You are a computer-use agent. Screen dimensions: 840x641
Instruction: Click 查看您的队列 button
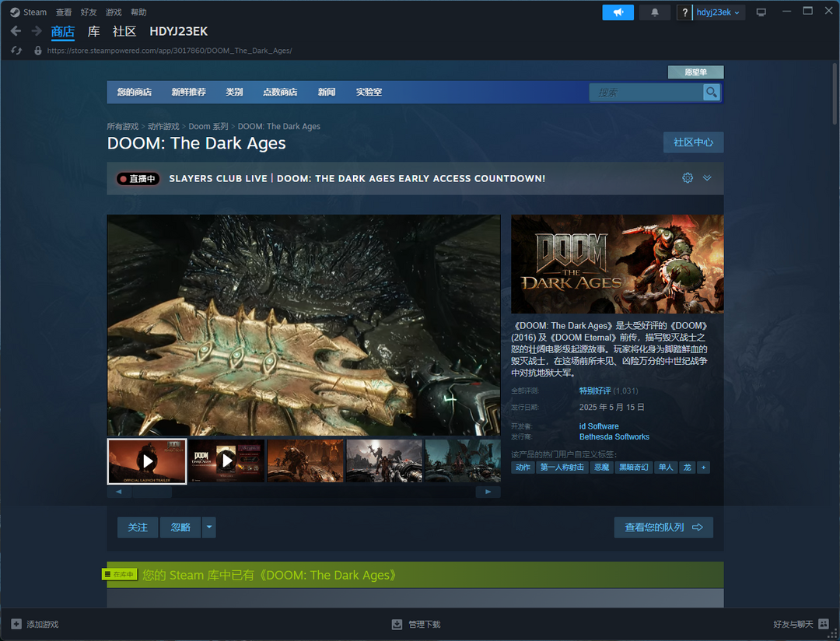[663, 527]
